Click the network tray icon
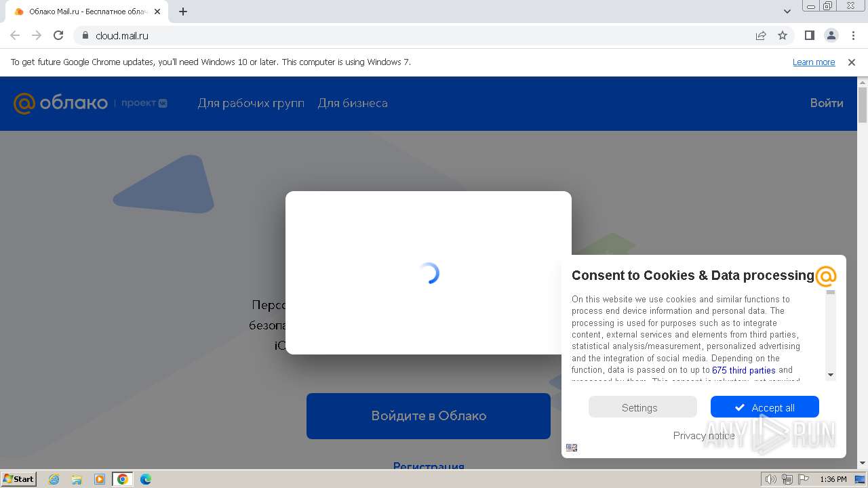 787,479
